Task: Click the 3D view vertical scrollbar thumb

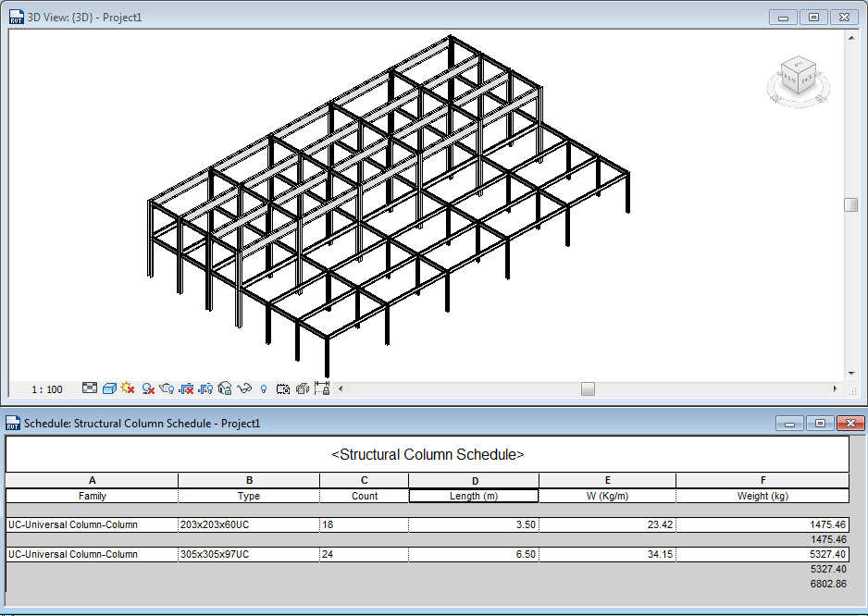Action: click(850, 204)
